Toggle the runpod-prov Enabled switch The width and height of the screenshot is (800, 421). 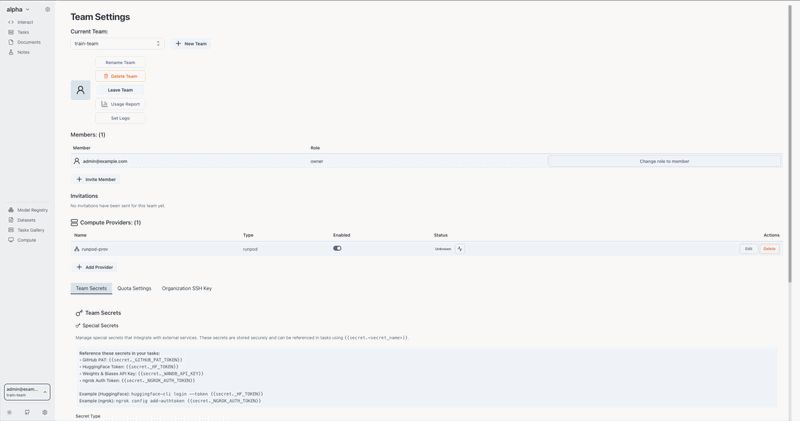pos(337,249)
